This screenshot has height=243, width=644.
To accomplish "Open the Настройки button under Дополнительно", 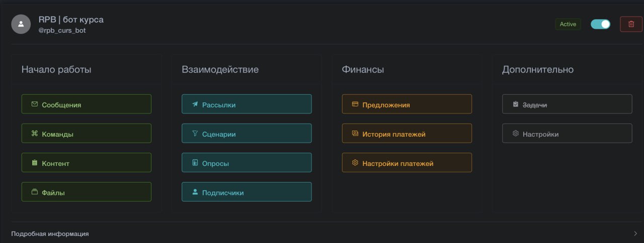I will pos(567,133).
